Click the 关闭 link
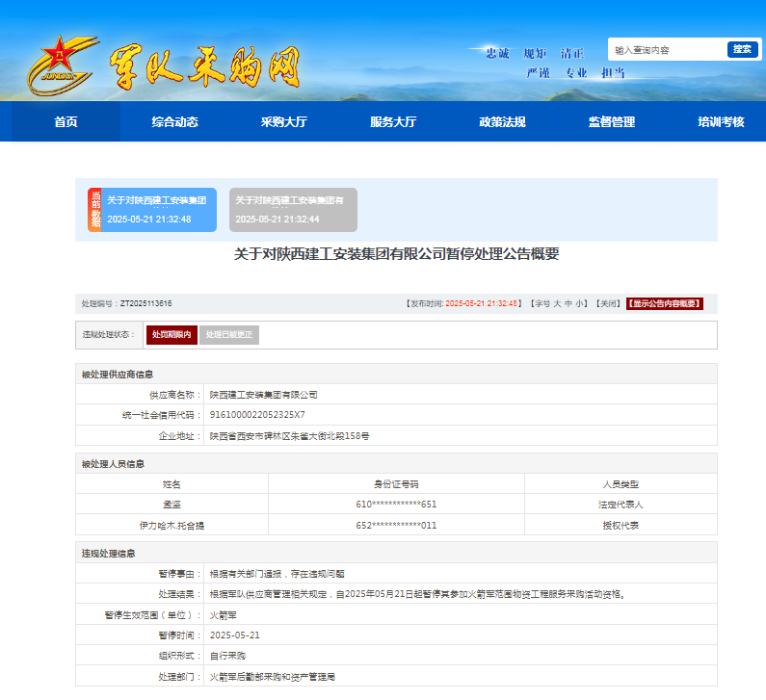 pyautogui.click(x=608, y=303)
